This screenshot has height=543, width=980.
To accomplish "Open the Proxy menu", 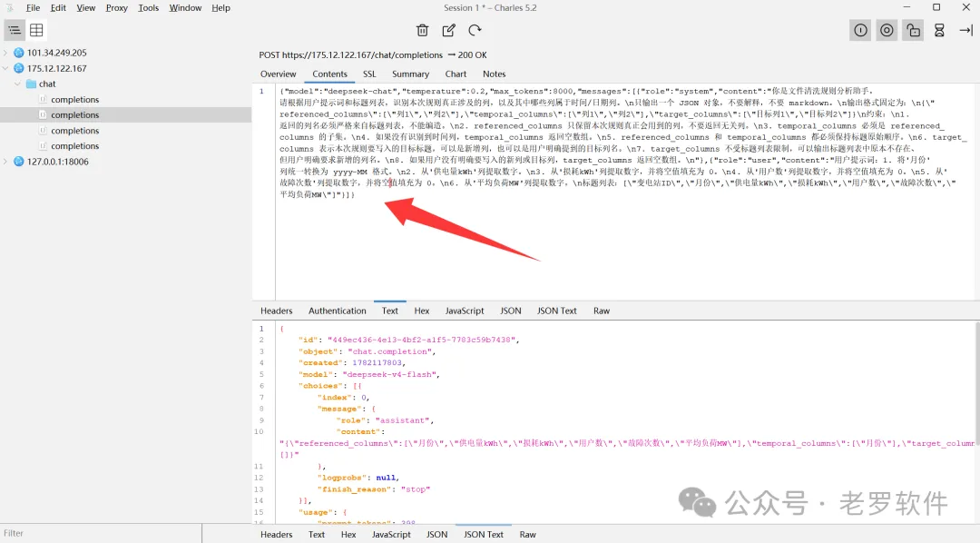I will click(117, 7).
